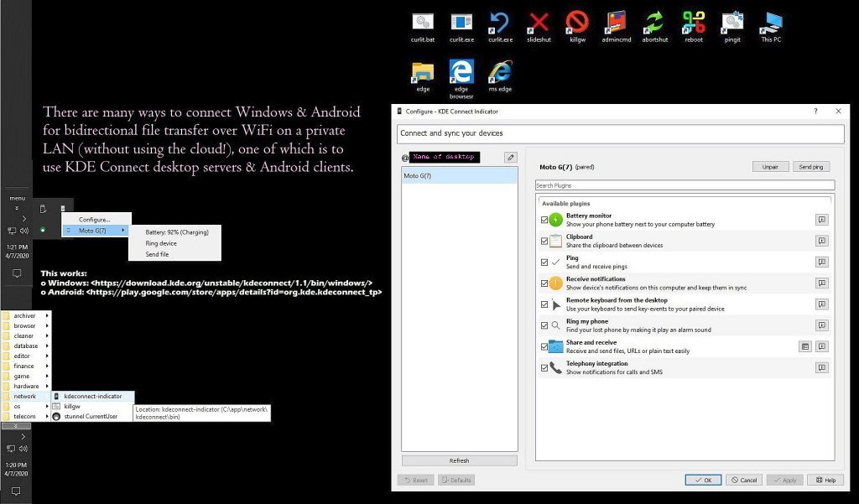Open Share and receive plugin info button

coord(822,346)
